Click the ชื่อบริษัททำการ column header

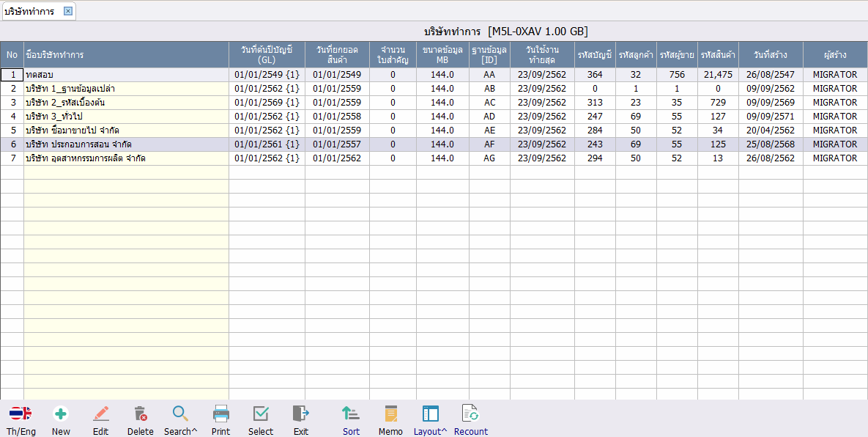click(126, 55)
